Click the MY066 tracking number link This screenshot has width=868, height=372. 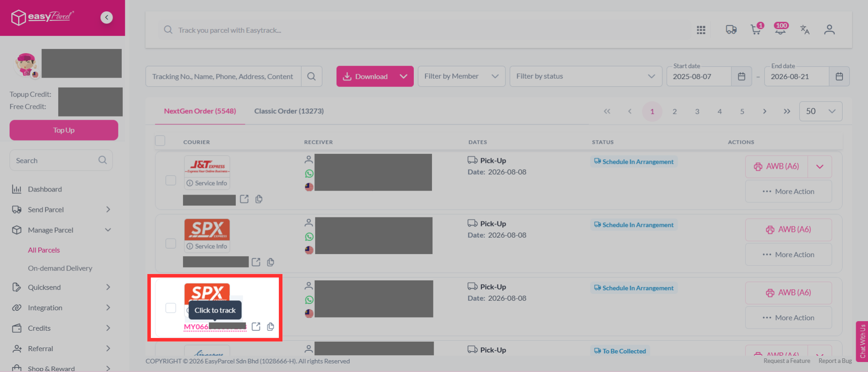point(215,327)
